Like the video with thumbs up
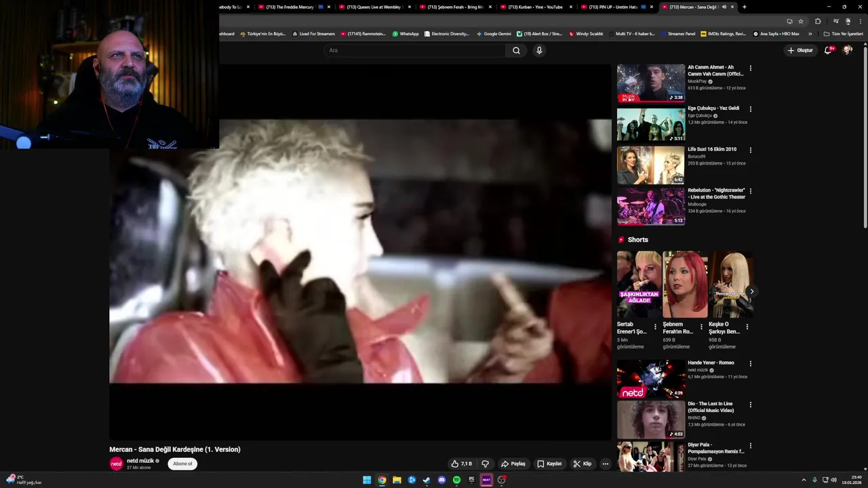Screen dimensions: 868x488 (x=461, y=464)
